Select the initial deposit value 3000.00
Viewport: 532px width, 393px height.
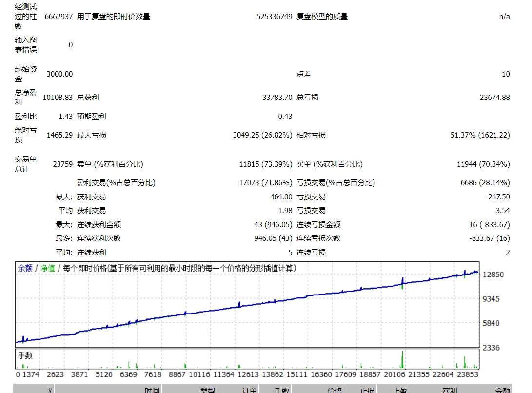coord(59,74)
